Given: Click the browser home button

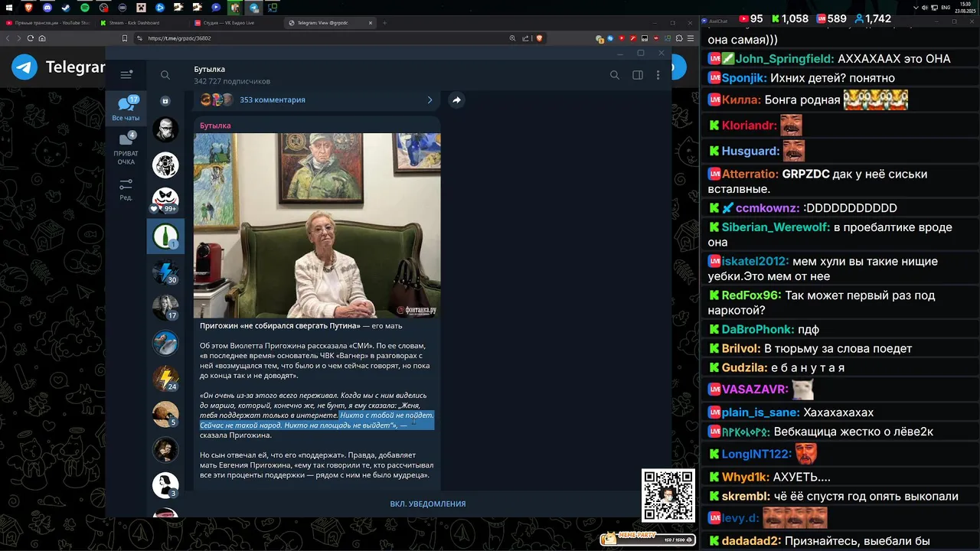Looking at the screenshot, I should (x=42, y=38).
